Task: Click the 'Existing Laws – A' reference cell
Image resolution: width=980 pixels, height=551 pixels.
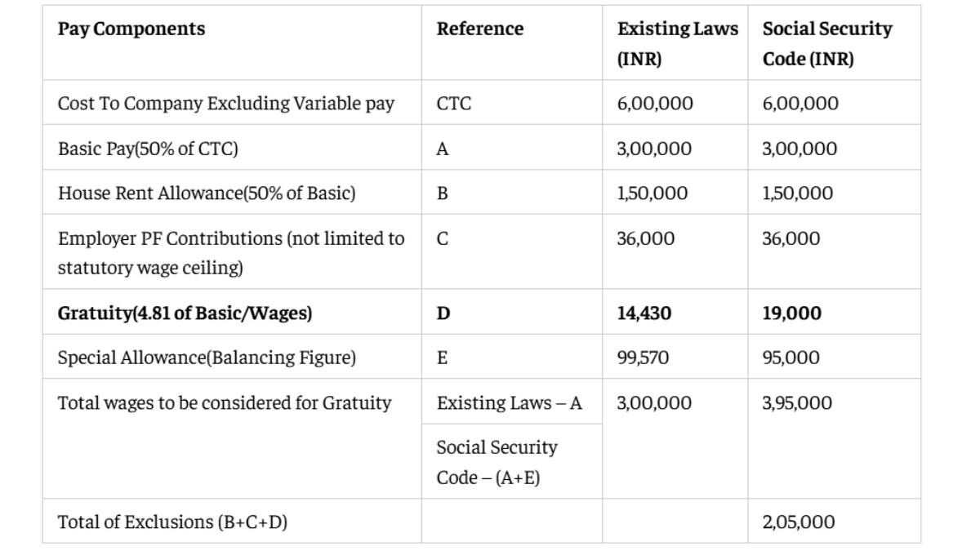Action: coord(509,402)
